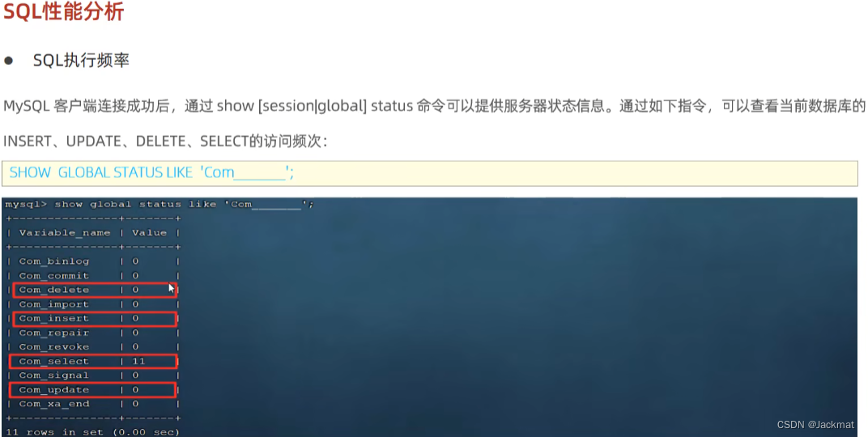Click the 11 rows in set result line
Image resolution: width=868 pixels, height=437 pixels.
click(x=92, y=432)
